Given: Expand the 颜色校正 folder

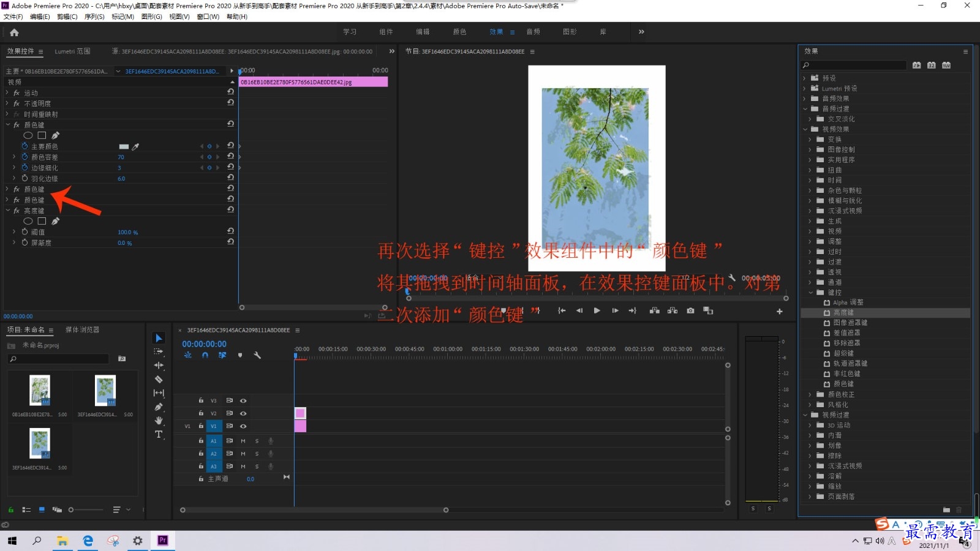Looking at the screenshot, I should [x=810, y=394].
